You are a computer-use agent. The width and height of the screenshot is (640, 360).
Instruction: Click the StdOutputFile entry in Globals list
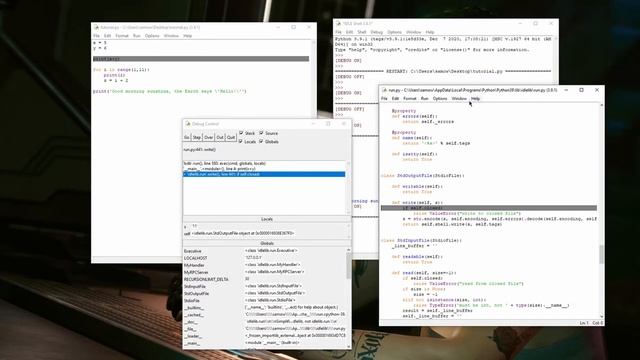[x=196, y=293]
